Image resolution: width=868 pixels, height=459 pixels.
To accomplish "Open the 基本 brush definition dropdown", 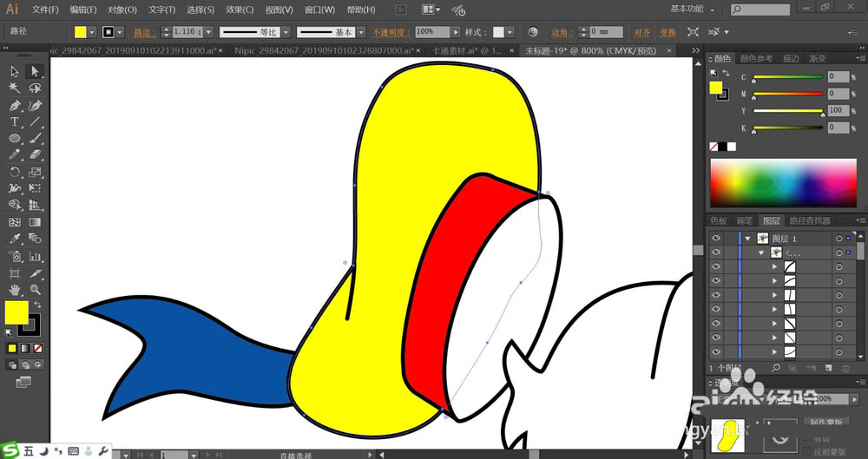I will (361, 32).
